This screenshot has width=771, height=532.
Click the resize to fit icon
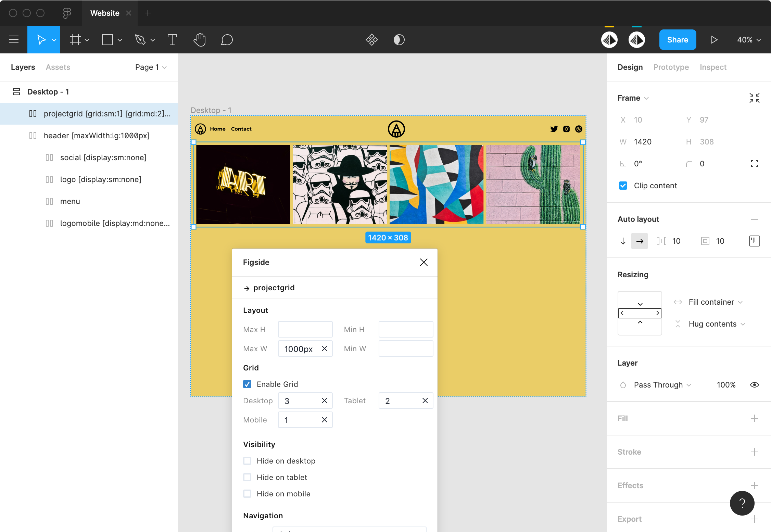click(755, 98)
